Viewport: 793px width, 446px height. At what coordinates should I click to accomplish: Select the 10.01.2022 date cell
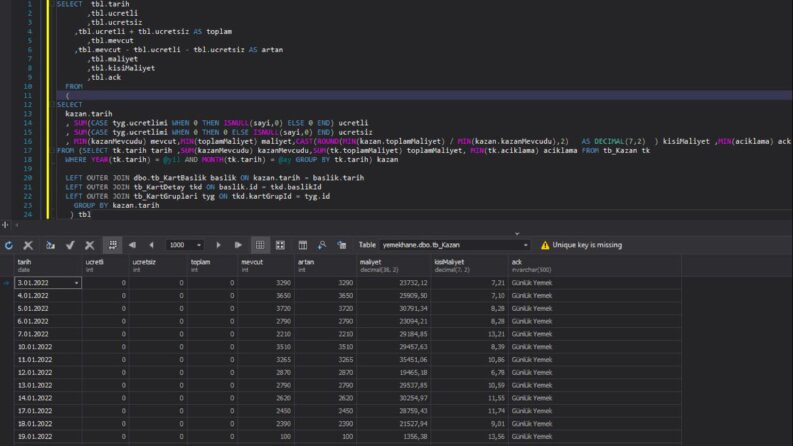point(48,347)
